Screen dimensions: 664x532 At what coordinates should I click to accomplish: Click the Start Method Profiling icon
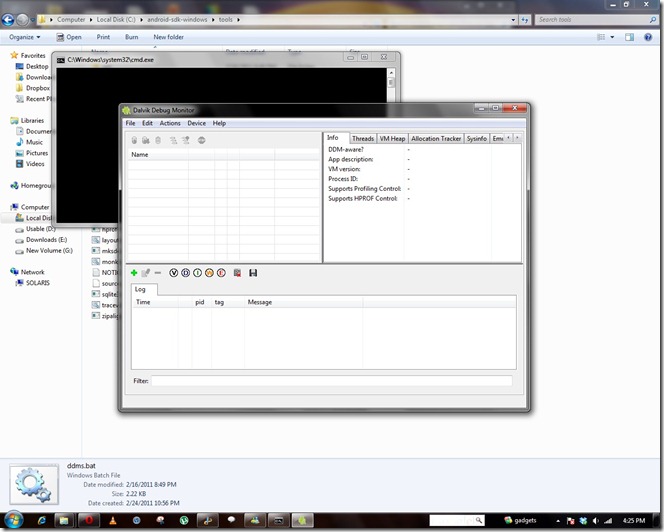click(x=186, y=140)
